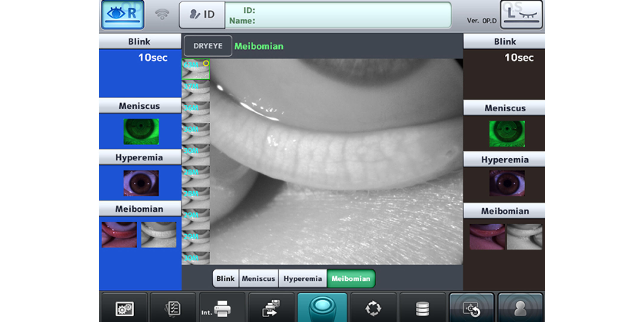Click the ID and Name input field
The image size is (644, 322).
point(338,15)
